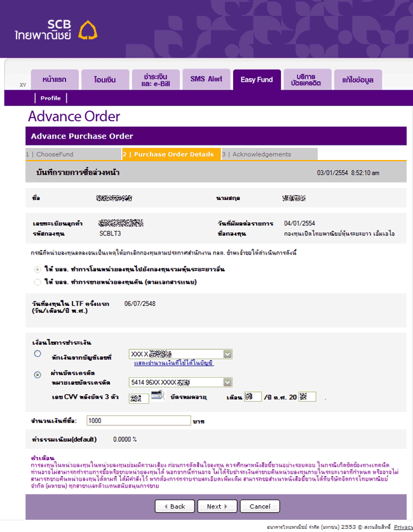Expand the credit card number dropdown
413x532 pixels.
click(227, 382)
